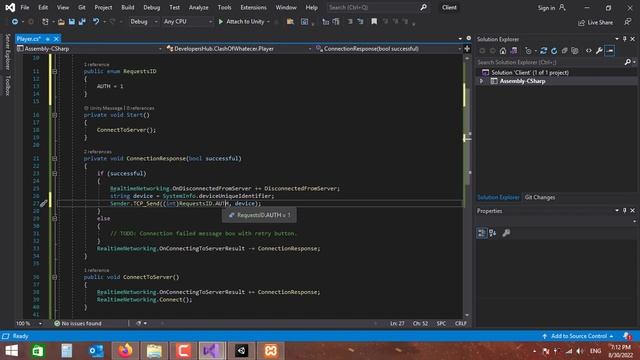This screenshot has width=640, height=360.
Task: Click the Show All Files icon
Action: 575,51
